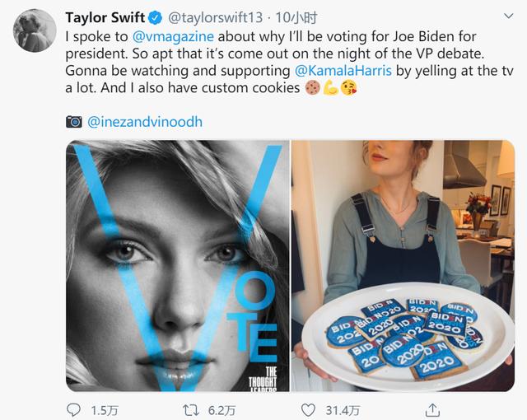Open the @KamalaHarris mention link
The width and height of the screenshot is (527, 420).
point(343,71)
